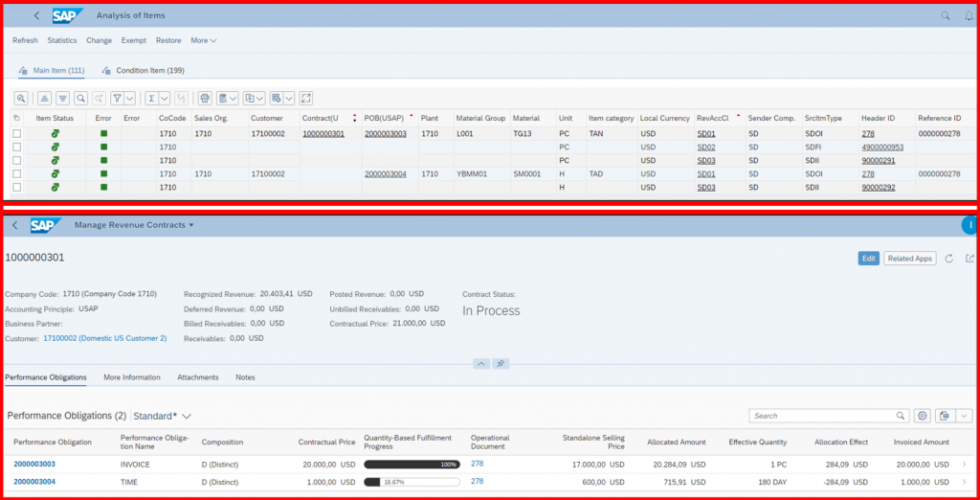Screen dimensions: 980x500
Task: Click the Print icon in table toolbar
Action: tap(205, 98)
